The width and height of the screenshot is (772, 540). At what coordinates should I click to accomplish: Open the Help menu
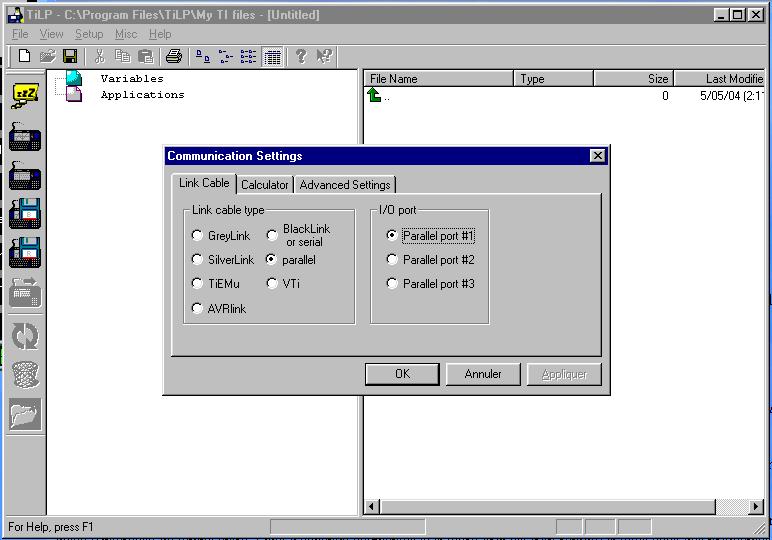[160, 34]
